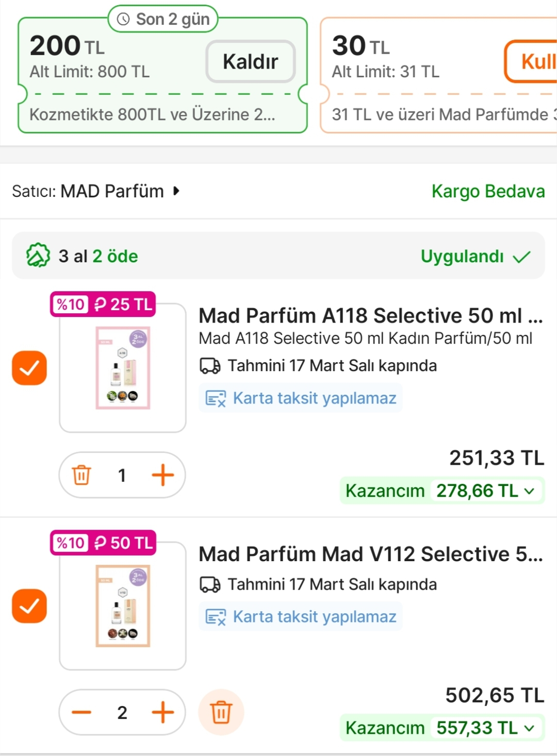This screenshot has height=756, width=557.
Task: Increase A118 Selective quantity with plus
Action: pos(162,475)
